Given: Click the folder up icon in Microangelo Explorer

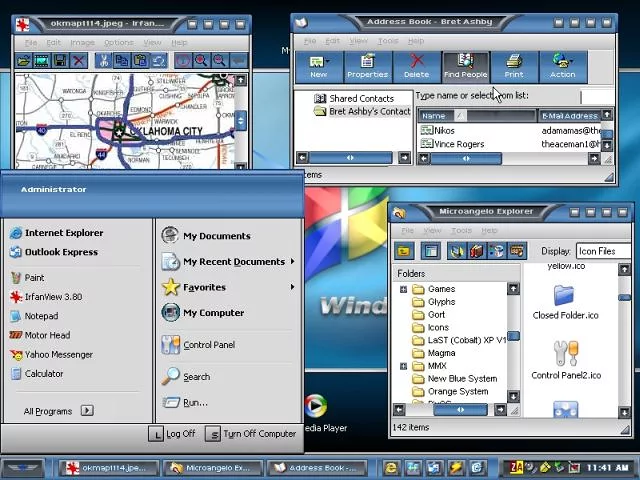Looking at the screenshot, I should [x=403, y=251].
